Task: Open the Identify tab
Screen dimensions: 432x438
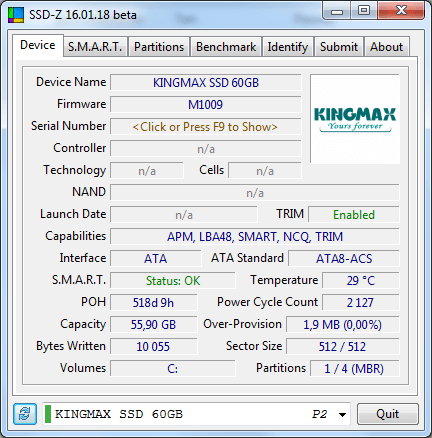Action: click(287, 47)
